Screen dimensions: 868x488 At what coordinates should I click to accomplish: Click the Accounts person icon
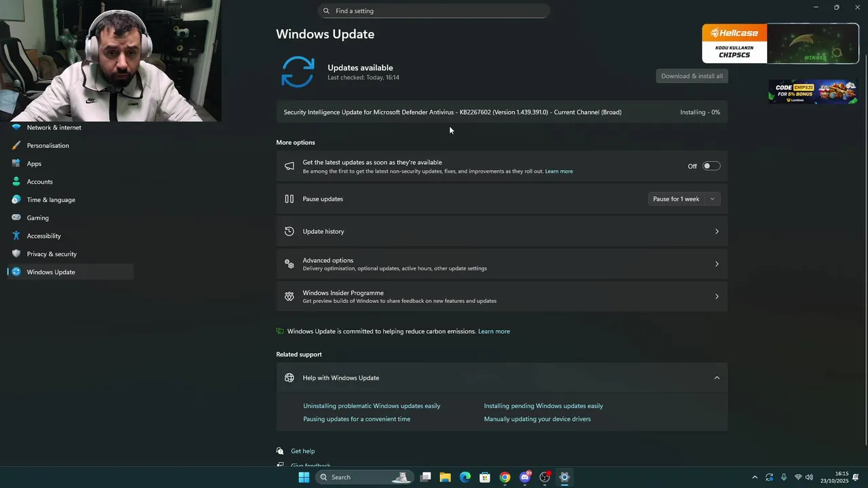pyautogui.click(x=16, y=182)
